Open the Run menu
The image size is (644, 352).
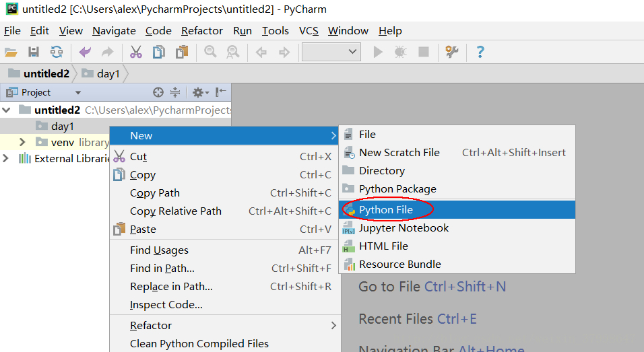point(243,31)
